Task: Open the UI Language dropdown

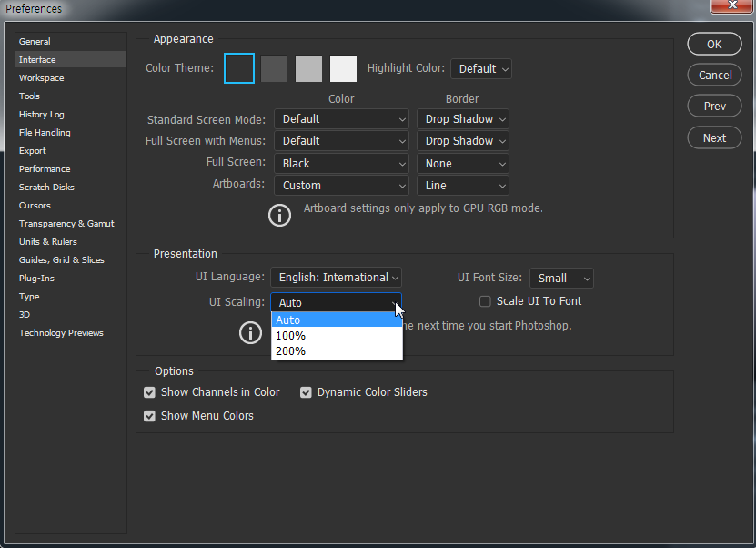Action: 336,278
